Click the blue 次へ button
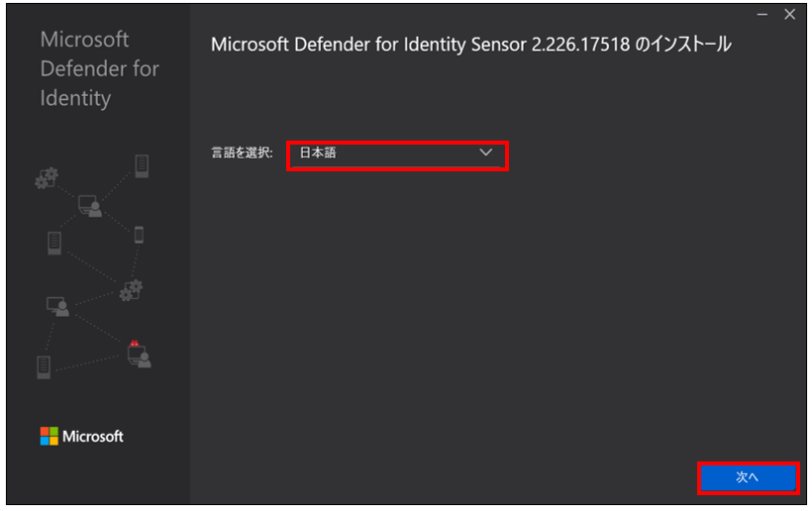Image resolution: width=812 pixels, height=511 pixels. click(x=748, y=477)
